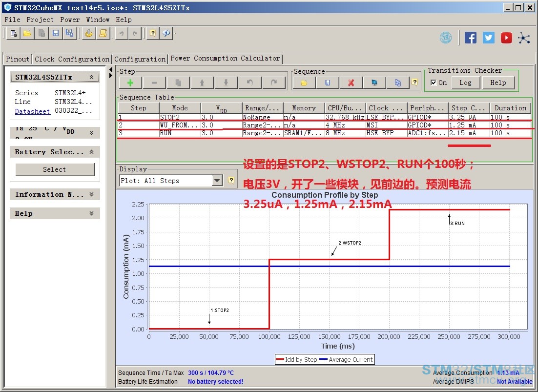Expand the Information Notes panel
The height and width of the screenshot is (392, 538).
pyautogui.click(x=92, y=194)
